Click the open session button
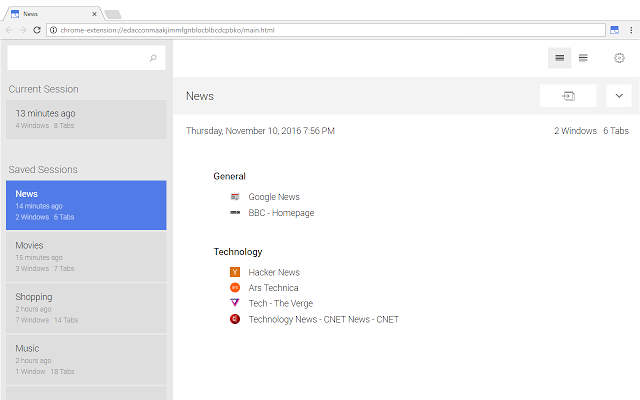 tap(568, 96)
